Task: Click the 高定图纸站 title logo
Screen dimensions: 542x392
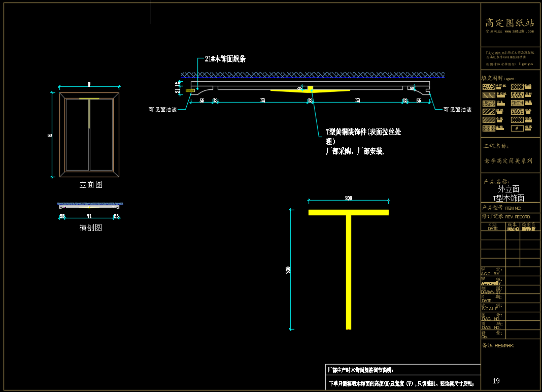Action: click(510, 23)
